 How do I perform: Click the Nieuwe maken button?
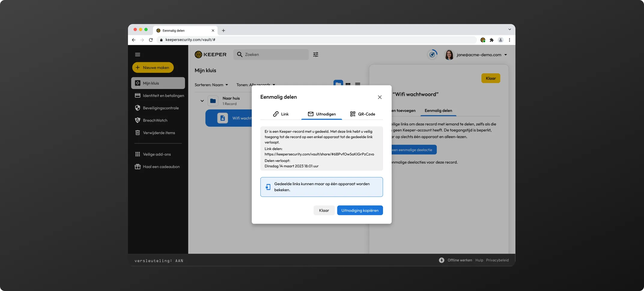point(153,67)
